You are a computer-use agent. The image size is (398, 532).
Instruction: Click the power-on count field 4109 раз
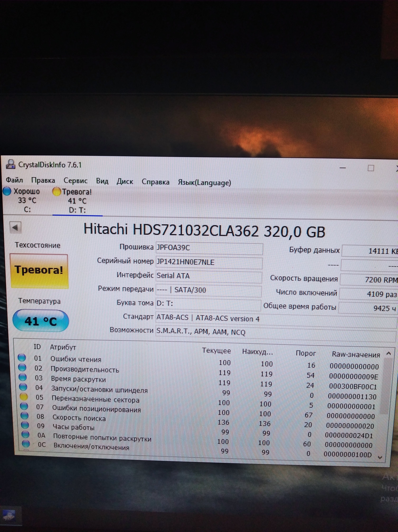[x=368, y=294]
